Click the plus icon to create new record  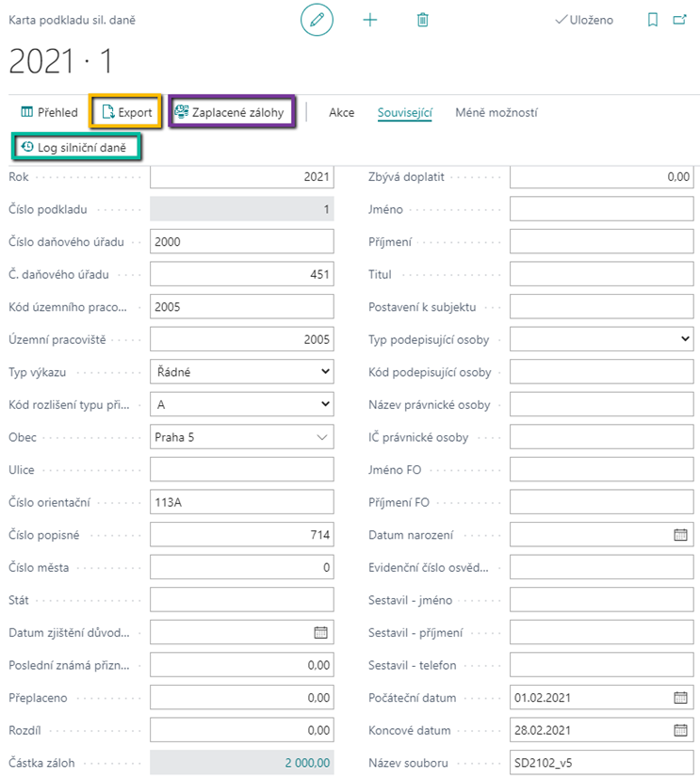point(370,20)
